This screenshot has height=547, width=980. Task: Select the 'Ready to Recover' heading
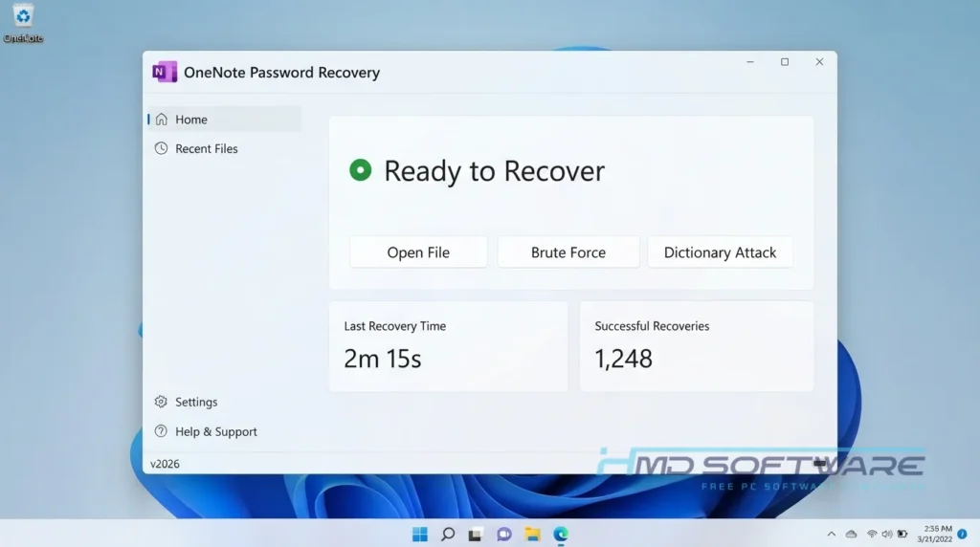495,171
